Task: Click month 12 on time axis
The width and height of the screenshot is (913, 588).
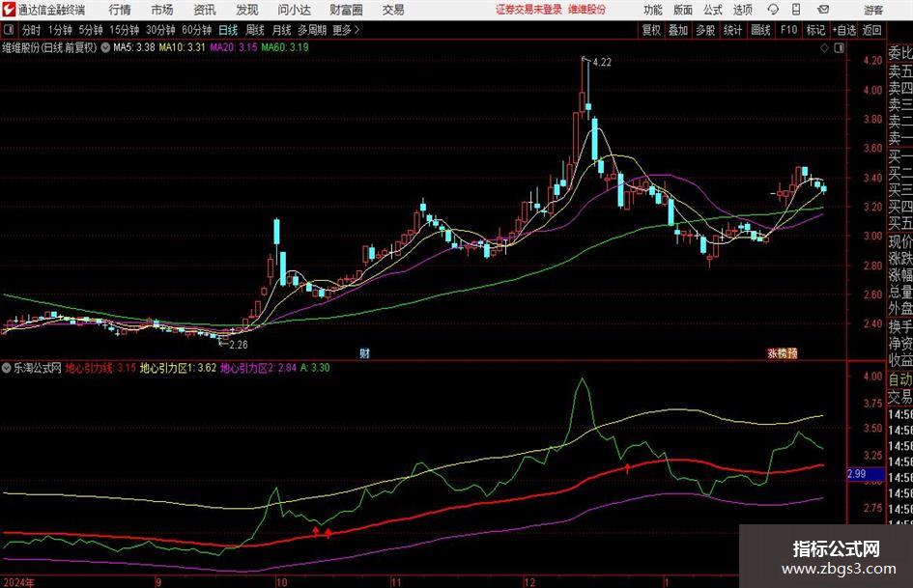Action: [529, 582]
